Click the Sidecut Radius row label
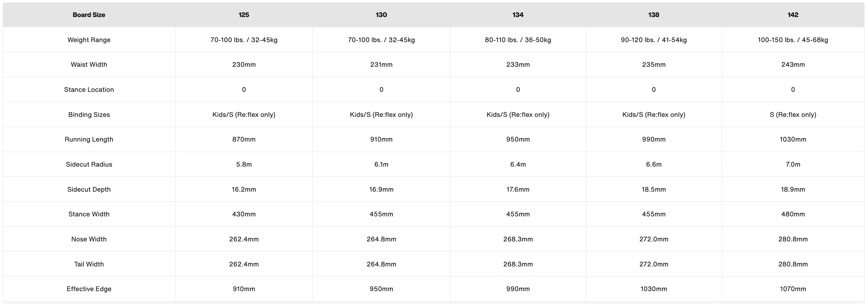Screen dimensions: 868x304 coord(89,164)
